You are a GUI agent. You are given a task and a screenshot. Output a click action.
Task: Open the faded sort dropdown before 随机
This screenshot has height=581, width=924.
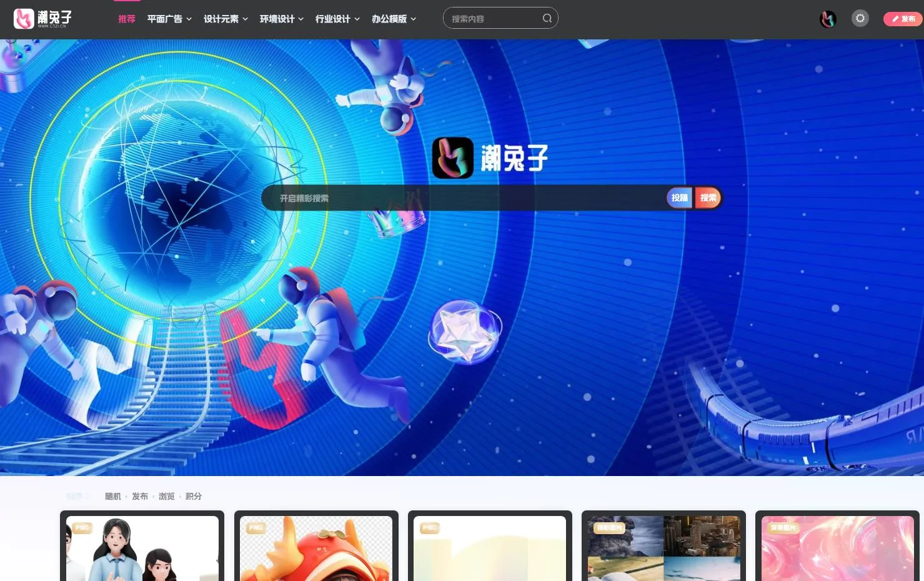tap(77, 496)
